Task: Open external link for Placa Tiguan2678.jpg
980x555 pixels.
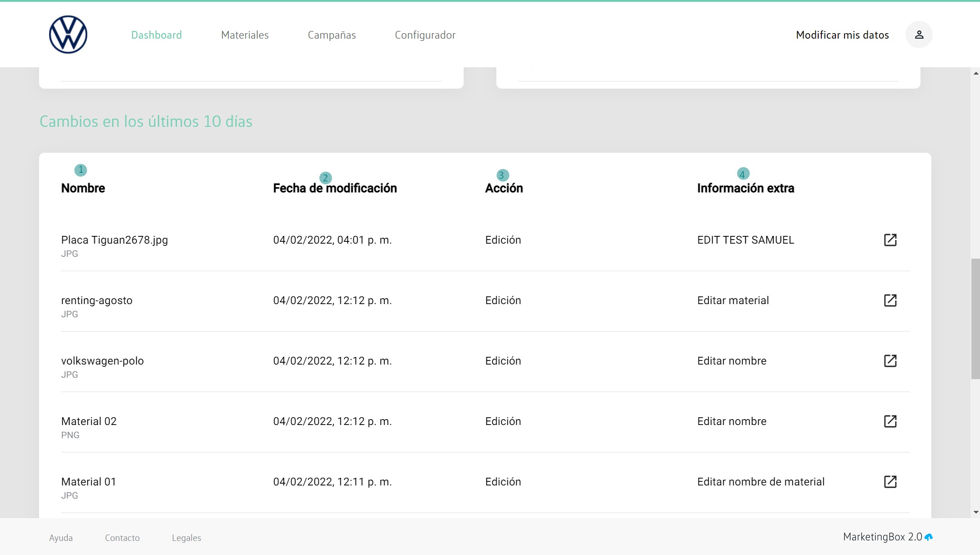Action: (x=890, y=240)
